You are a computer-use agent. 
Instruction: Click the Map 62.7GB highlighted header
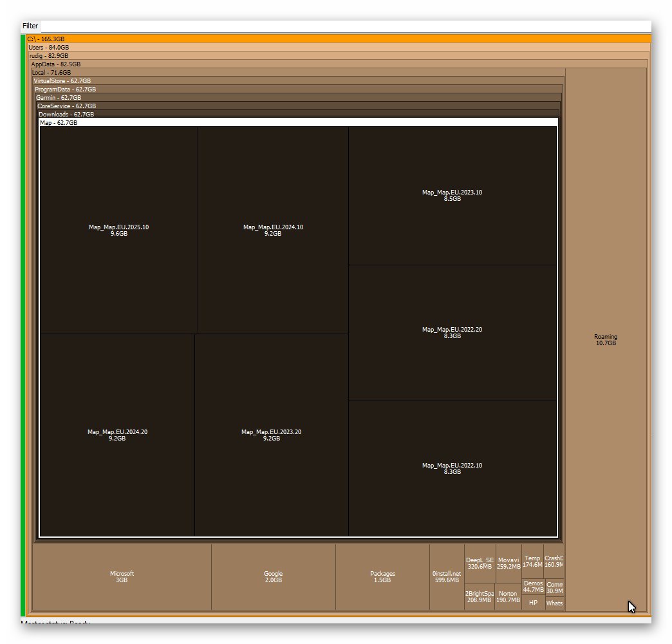pyautogui.click(x=299, y=122)
